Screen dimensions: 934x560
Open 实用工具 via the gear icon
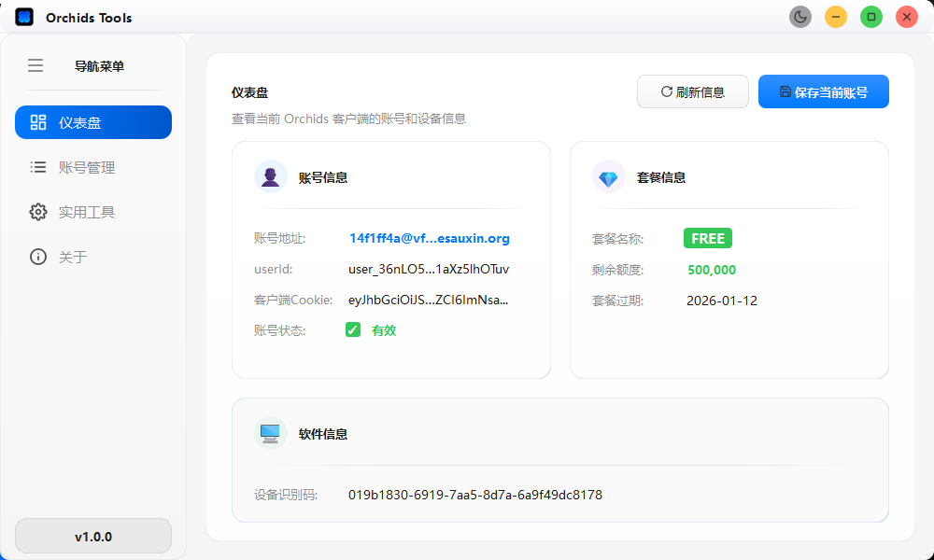click(38, 212)
